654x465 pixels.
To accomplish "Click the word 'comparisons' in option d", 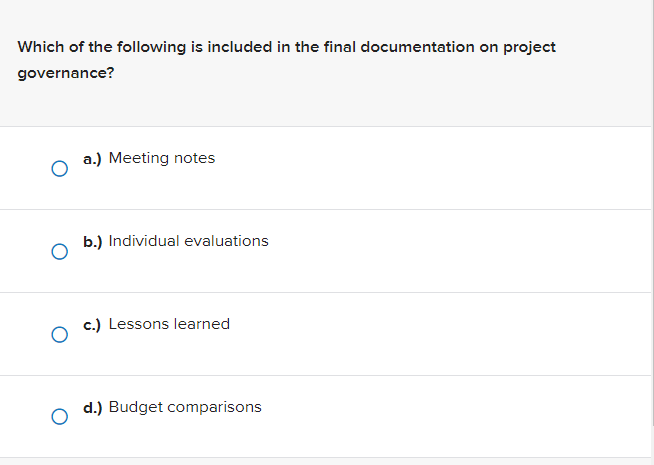I will point(215,407).
